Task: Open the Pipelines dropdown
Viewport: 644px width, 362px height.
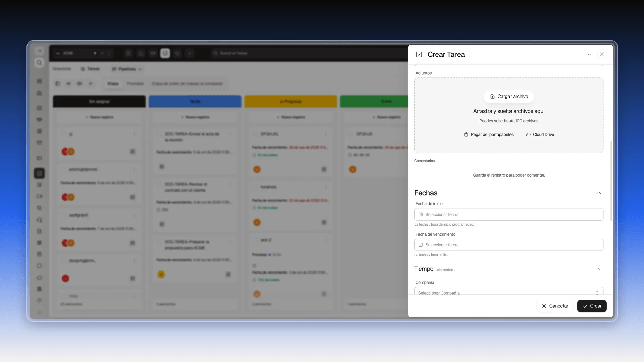Action: [126, 69]
